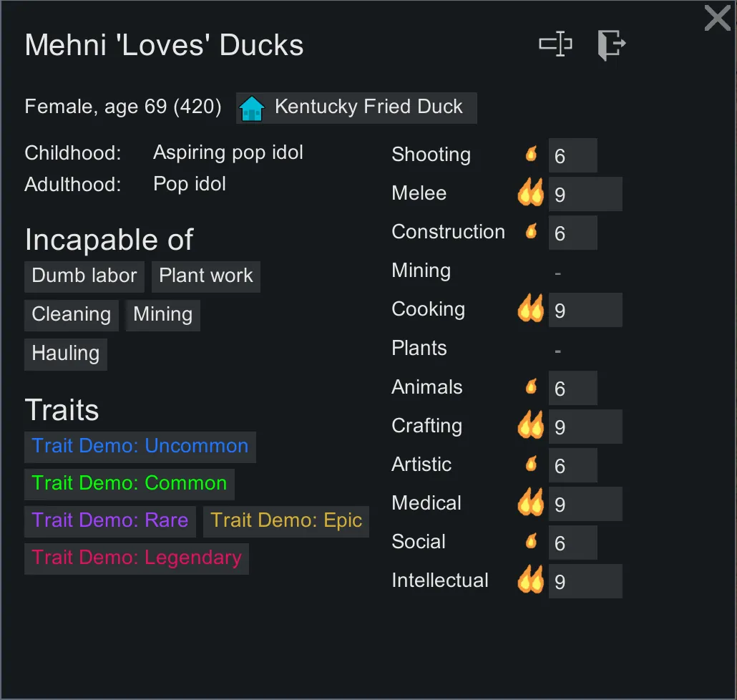Viewport: 737px width, 700px height.
Task: Click the Pop idol adulthood backstory
Action: tap(190, 184)
